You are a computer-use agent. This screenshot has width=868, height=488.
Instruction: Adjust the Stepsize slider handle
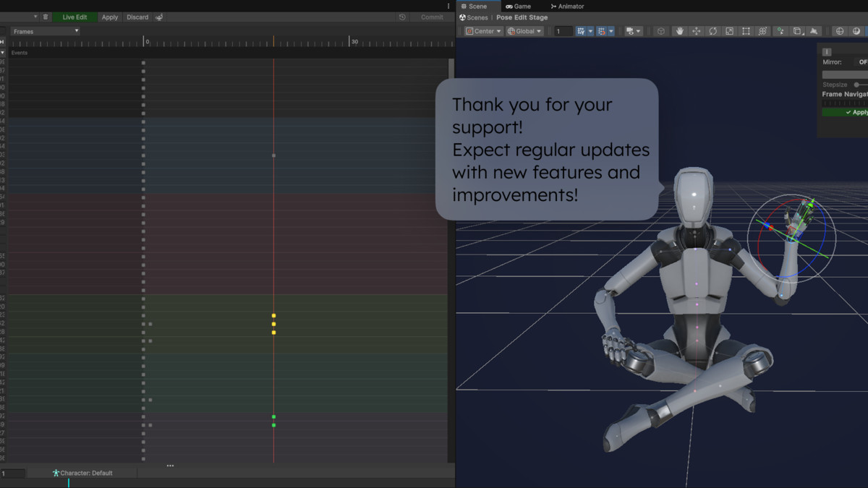pos(856,85)
